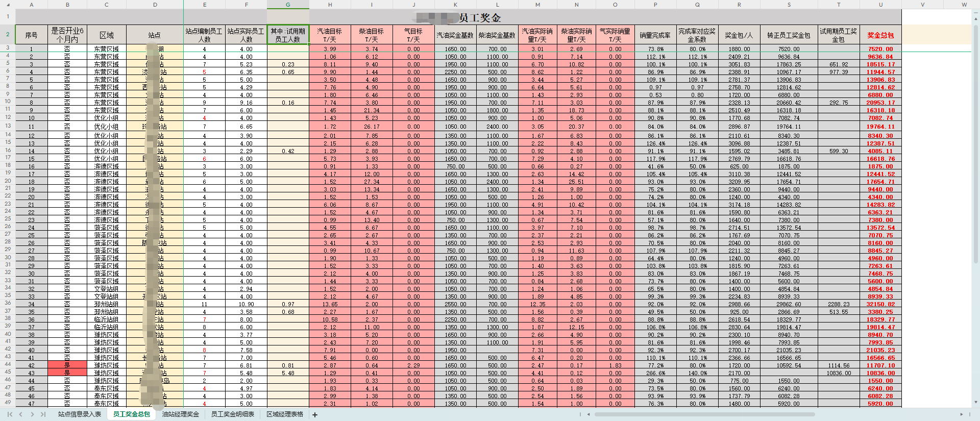
Task: Click the 柴油目标 T/天 header cell
Action: (x=372, y=35)
